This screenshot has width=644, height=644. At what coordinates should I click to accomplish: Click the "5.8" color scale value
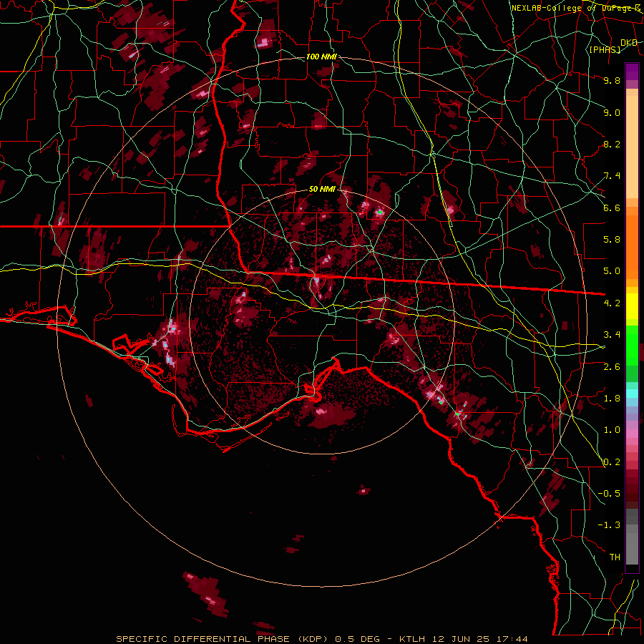point(612,240)
